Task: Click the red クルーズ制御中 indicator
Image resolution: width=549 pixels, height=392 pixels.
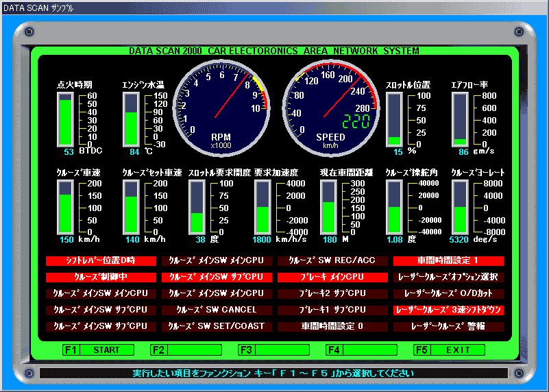Action: point(101,277)
